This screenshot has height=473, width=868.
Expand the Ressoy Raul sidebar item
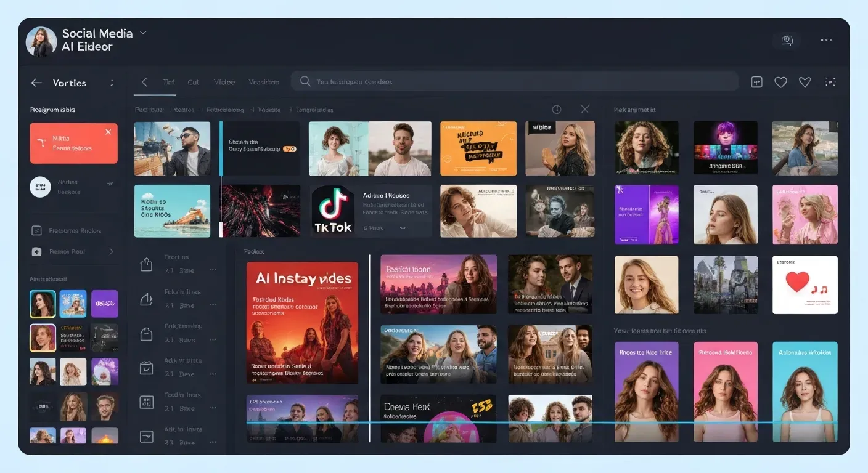pos(112,251)
